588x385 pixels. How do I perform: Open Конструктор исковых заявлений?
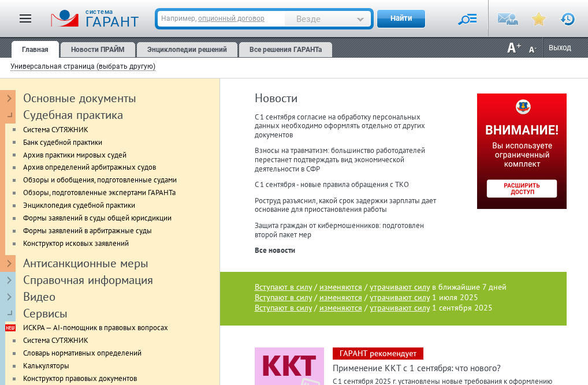(76, 244)
